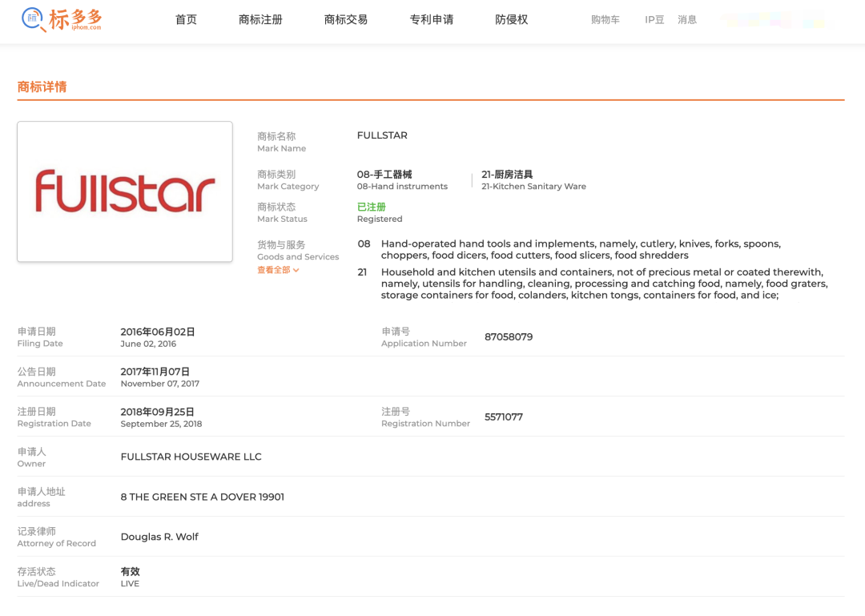Expand 查看全部 goods and services
This screenshot has width=865, height=616.
[278, 270]
